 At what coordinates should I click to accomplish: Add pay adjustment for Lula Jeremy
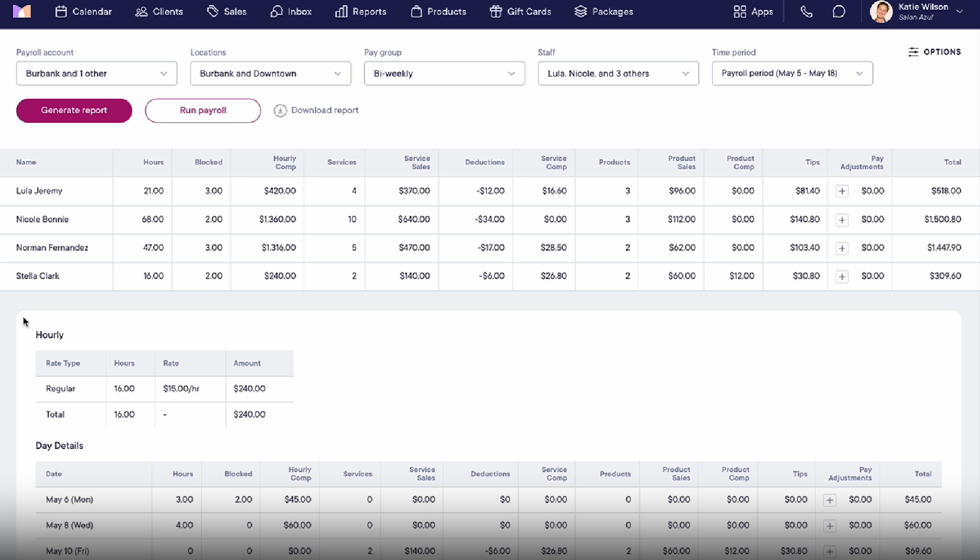[842, 191]
